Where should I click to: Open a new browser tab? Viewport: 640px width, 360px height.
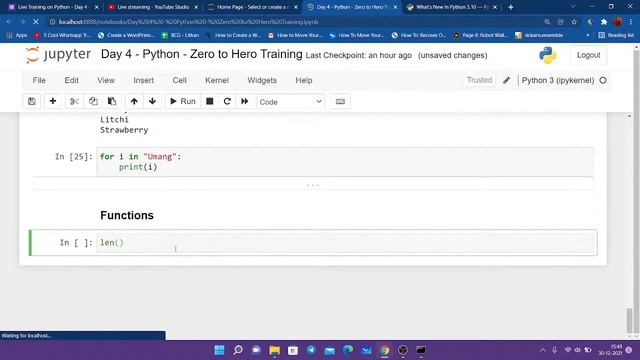[x=510, y=7]
